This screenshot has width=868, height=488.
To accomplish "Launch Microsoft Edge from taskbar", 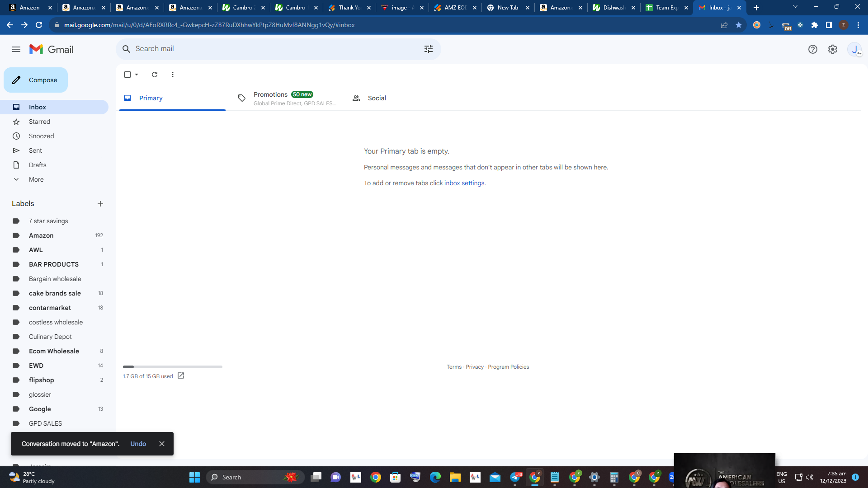I will tap(435, 477).
